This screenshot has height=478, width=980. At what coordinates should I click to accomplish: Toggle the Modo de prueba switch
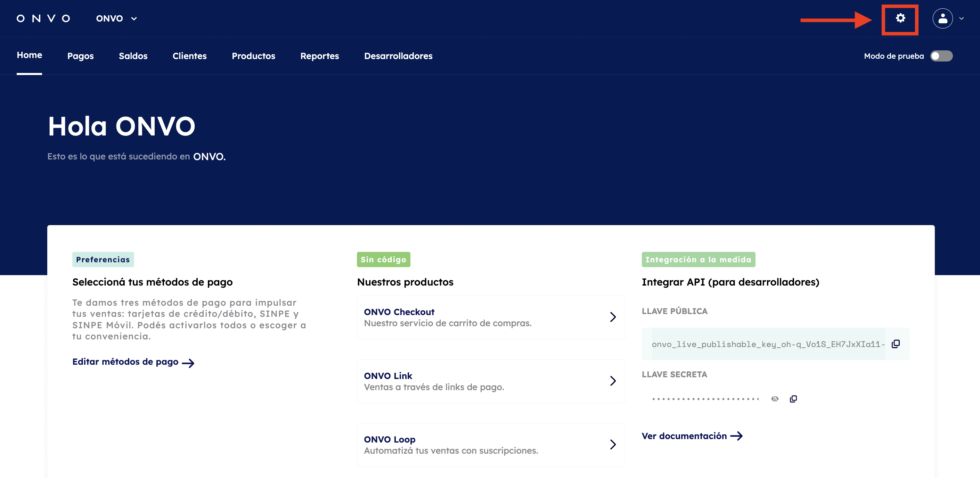[x=941, y=56]
